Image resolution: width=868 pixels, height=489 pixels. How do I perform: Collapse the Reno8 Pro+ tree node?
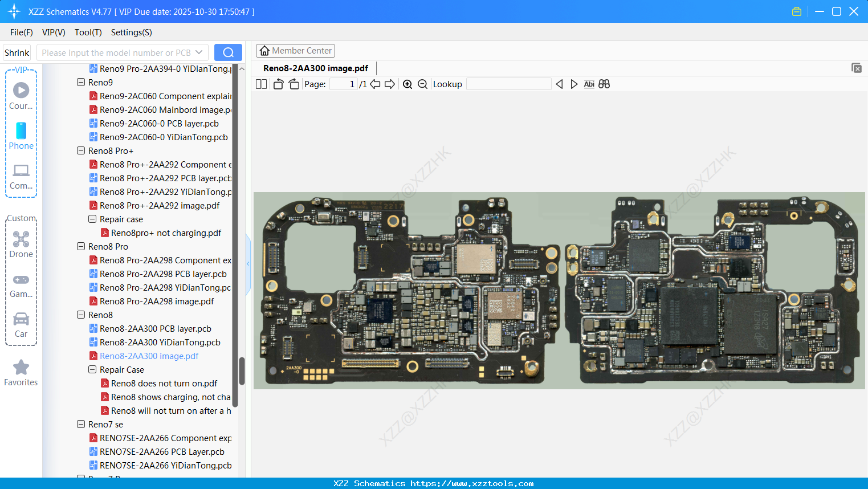tap(81, 150)
